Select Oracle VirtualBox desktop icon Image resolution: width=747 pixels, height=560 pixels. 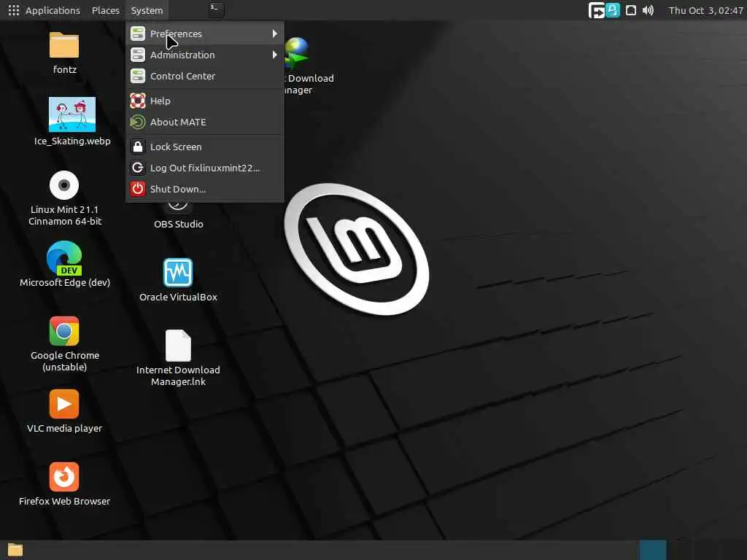coord(178,273)
